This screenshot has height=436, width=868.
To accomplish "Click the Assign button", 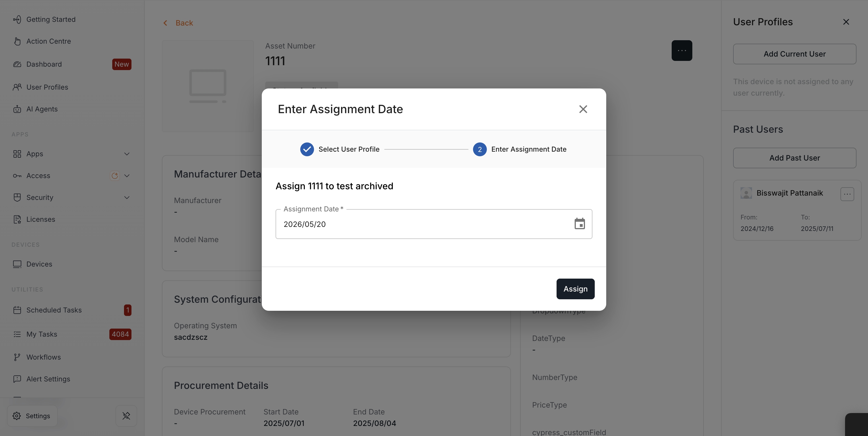I will tap(576, 289).
